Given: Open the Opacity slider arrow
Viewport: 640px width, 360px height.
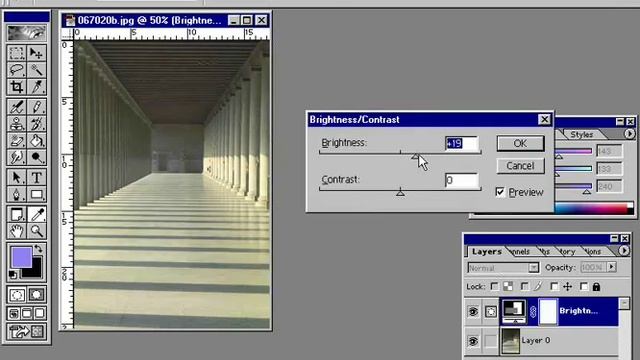Looking at the screenshot, I should tap(611, 267).
